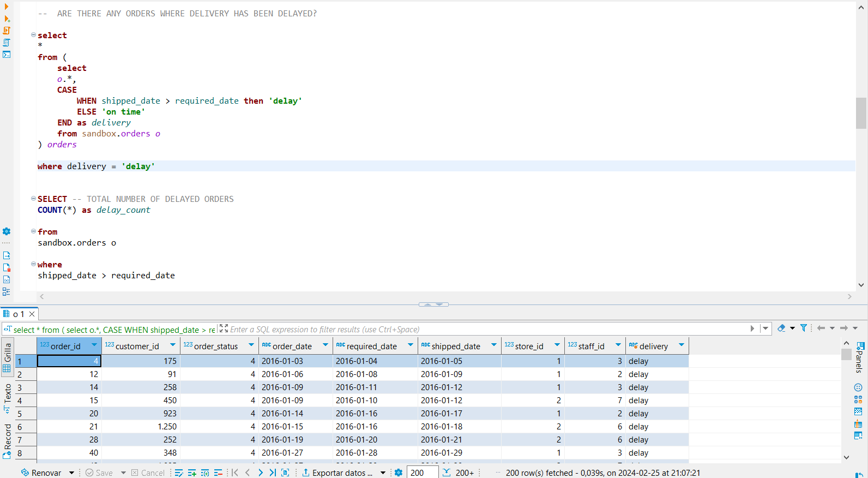
Task: Open the eraser options dropdown arrow
Action: point(792,328)
